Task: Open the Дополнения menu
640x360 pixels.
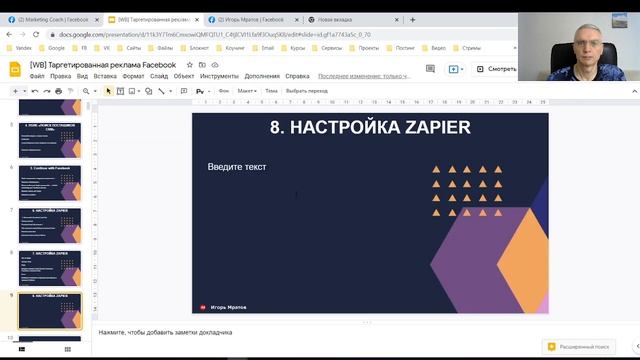Action: point(262,76)
